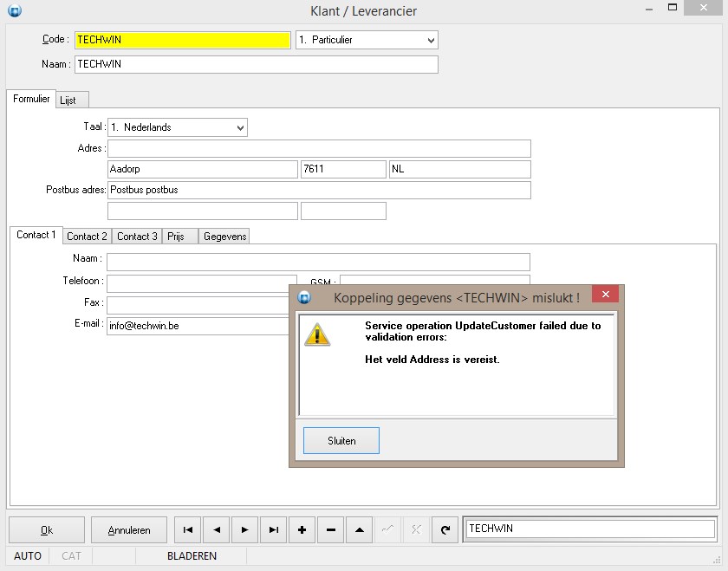728x571 pixels.
Task: Switch to the Formulier tab
Action: [x=31, y=99]
